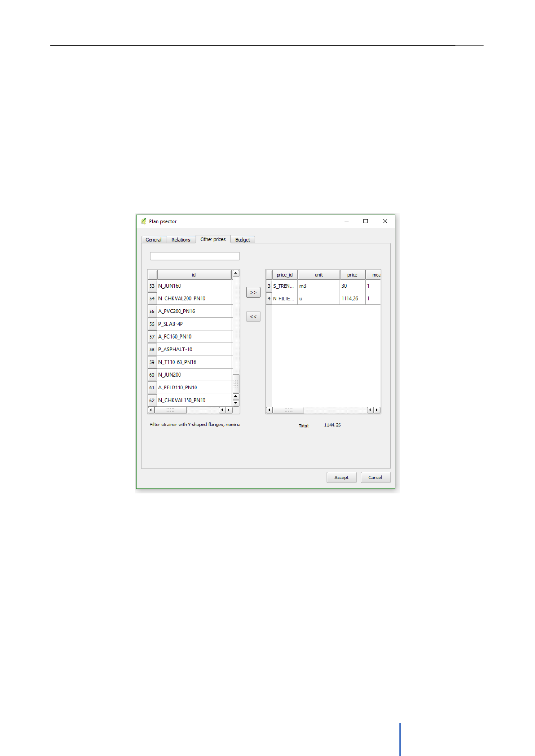Click the id column header

point(194,275)
